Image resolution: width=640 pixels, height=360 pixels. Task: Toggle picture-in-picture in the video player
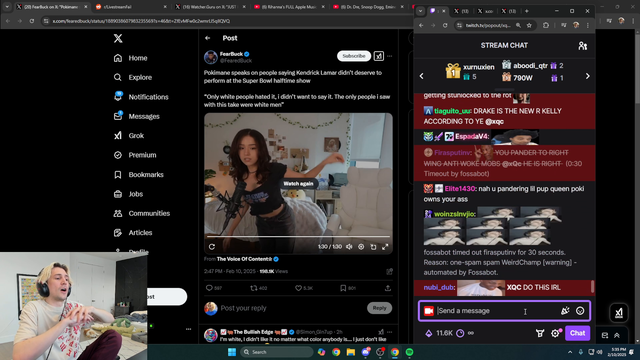coord(373,247)
